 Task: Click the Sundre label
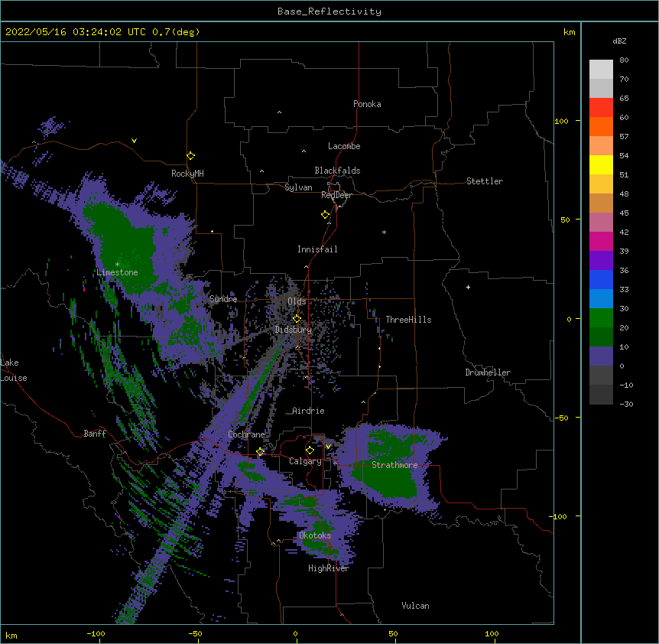223,299
